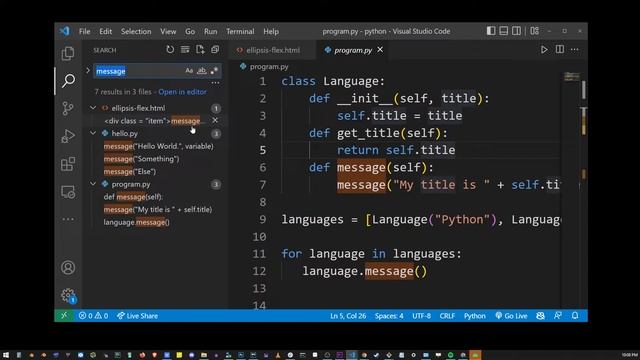Click Go Live button
The height and width of the screenshot is (360, 640).
click(x=511, y=316)
